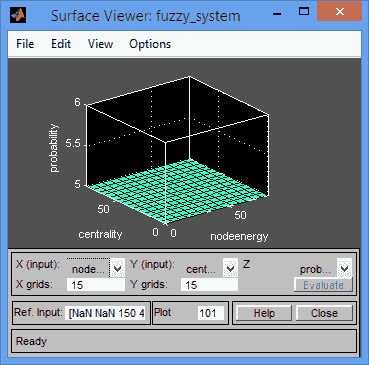Screen dimensions: 369x365
Task: Click the Ready status text
Action: 31,341
